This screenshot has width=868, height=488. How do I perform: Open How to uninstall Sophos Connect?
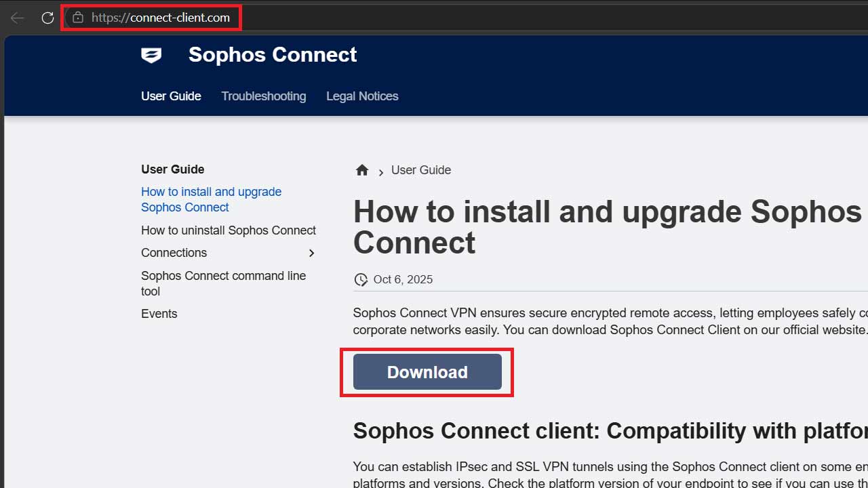[229, 230]
